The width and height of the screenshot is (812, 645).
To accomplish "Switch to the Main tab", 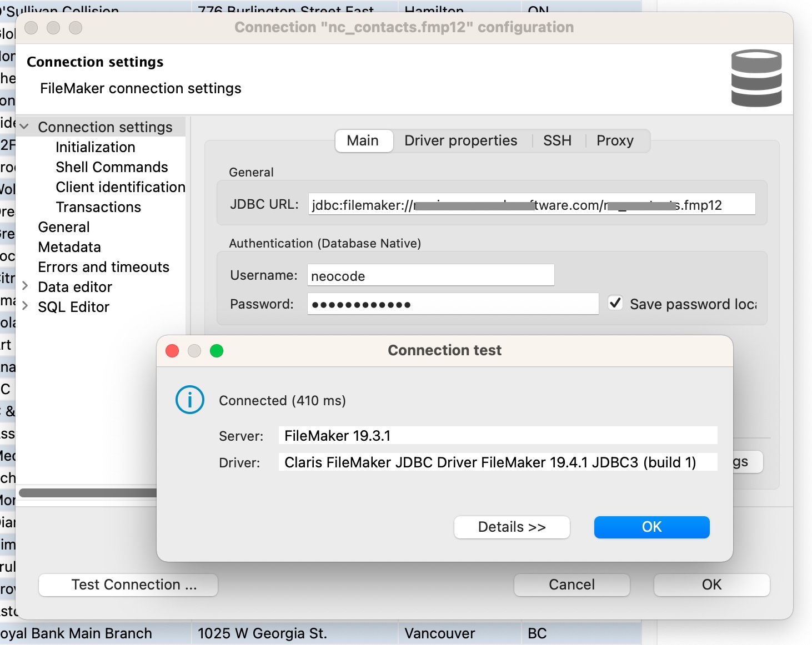I will click(363, 140).
